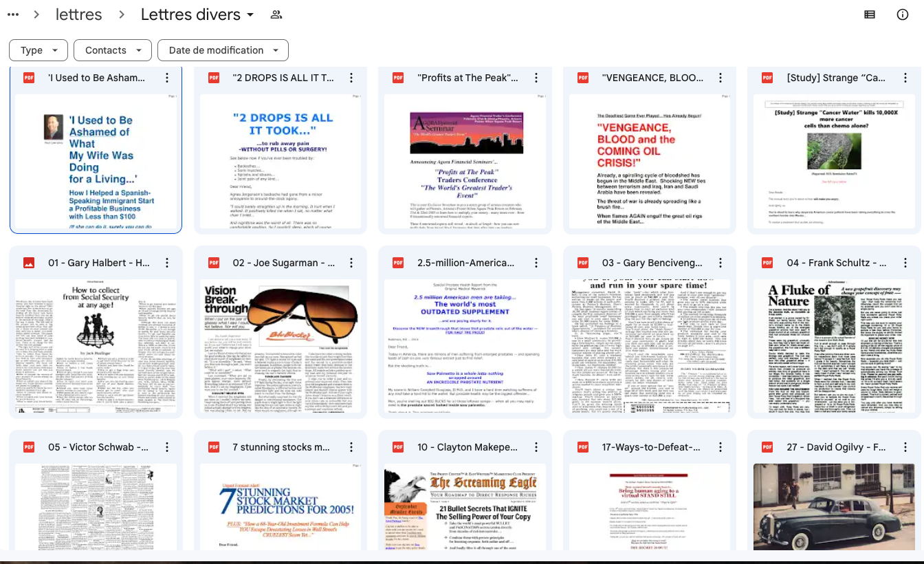Open the "7 STUNNING STOCK MARKET PREDICTIONS" thumbnail

(x=280, y=507)
